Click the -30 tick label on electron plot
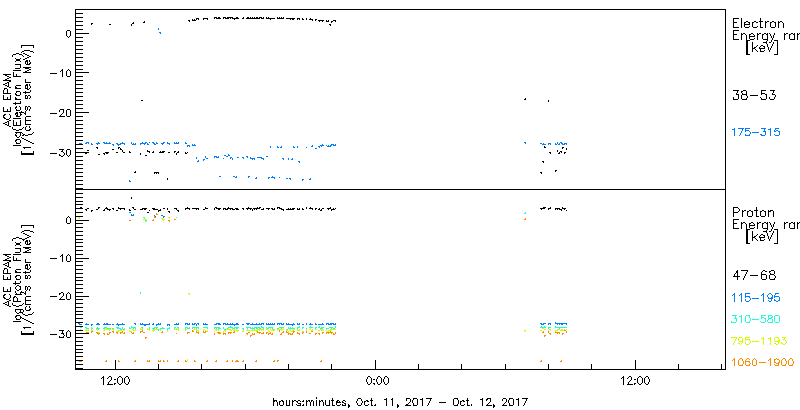Viewport: 800px width, 410px height. point(63,152)
